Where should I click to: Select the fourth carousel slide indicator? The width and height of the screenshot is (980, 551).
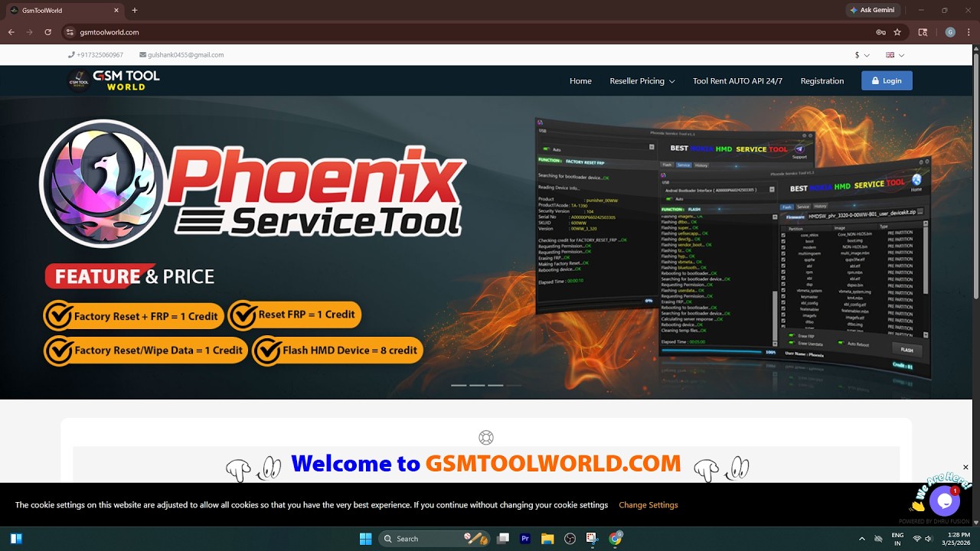pos(514,385)
